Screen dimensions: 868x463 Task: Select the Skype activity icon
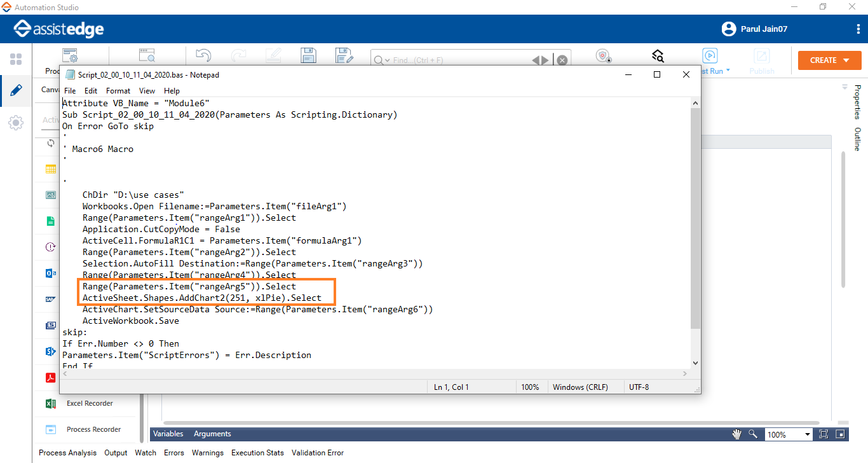(50, 351)
